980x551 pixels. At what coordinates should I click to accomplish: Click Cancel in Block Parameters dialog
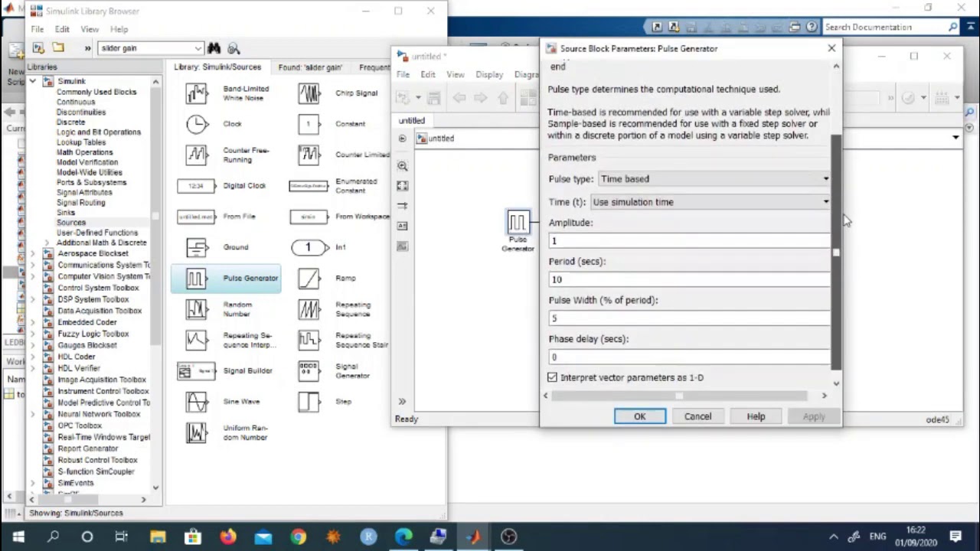(x=697, y=416)
